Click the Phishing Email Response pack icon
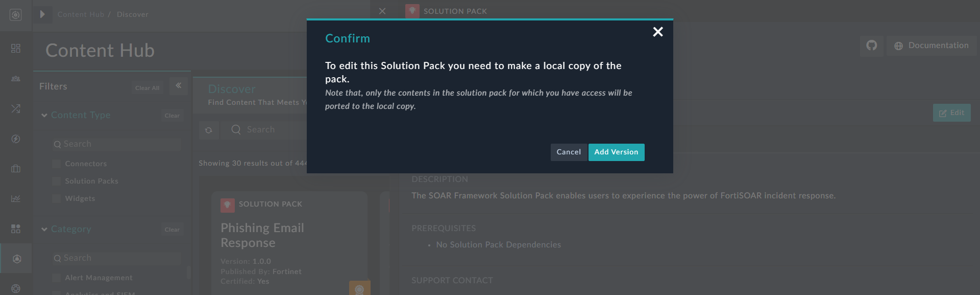Screen dimensions: 980x295 click(228, 205)
